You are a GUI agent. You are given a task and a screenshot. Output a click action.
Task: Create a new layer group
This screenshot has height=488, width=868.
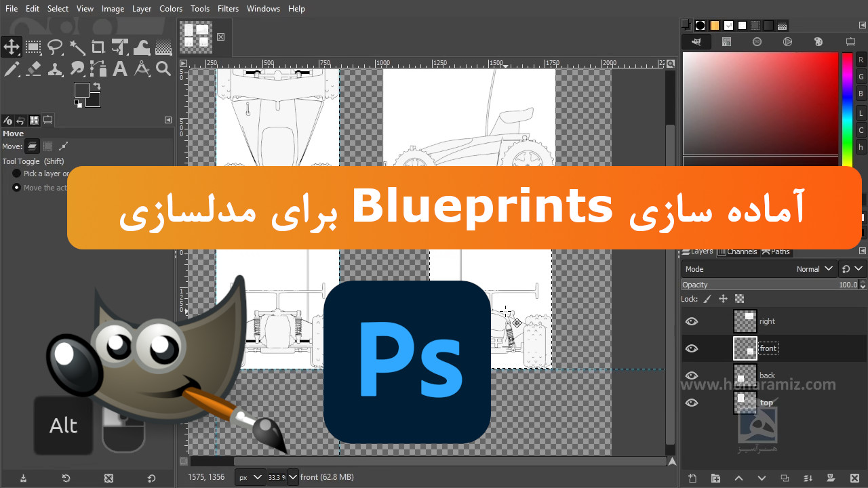(x=715, y=479)
